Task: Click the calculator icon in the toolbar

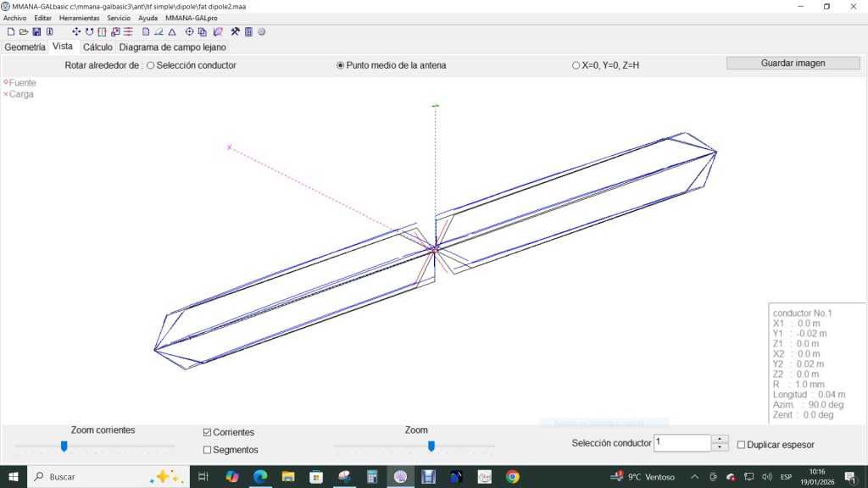Action: tap(248, 31)
